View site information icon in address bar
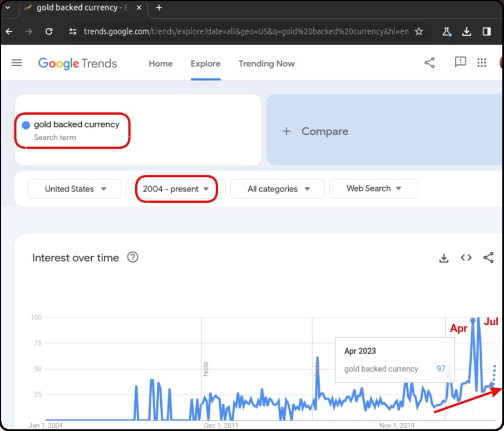Image resolution: width=504 pixels, height=431 pixels. [x=73, y=31]
